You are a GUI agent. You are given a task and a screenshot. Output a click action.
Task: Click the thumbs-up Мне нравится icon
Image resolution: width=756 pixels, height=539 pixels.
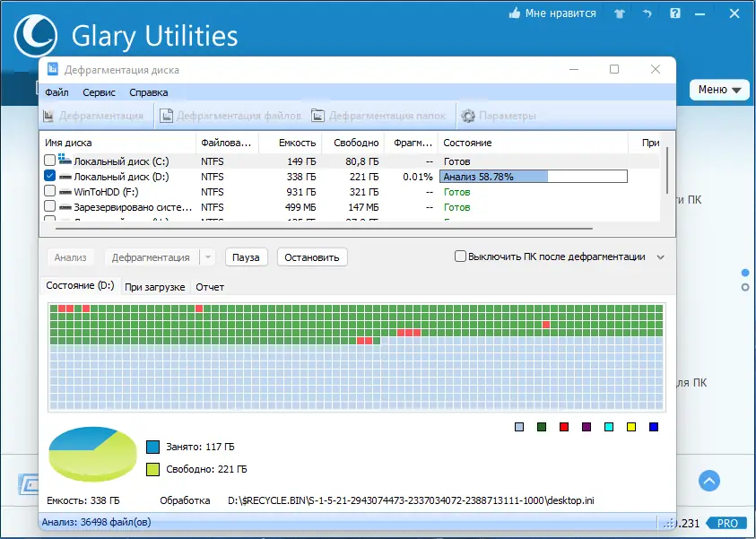[515, 13]
